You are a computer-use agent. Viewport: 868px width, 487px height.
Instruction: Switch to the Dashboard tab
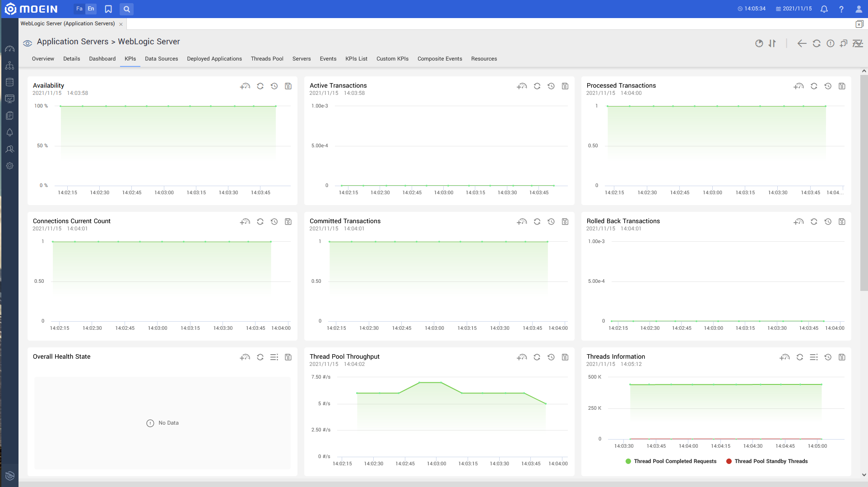coord(102,59)
